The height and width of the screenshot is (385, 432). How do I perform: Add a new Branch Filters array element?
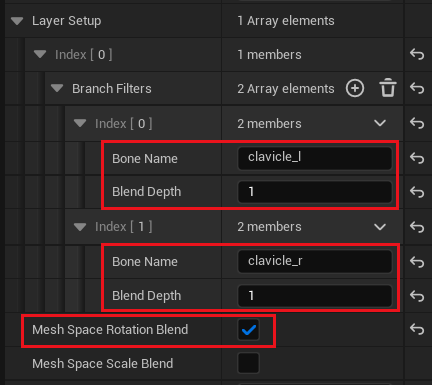click(355, 89)
